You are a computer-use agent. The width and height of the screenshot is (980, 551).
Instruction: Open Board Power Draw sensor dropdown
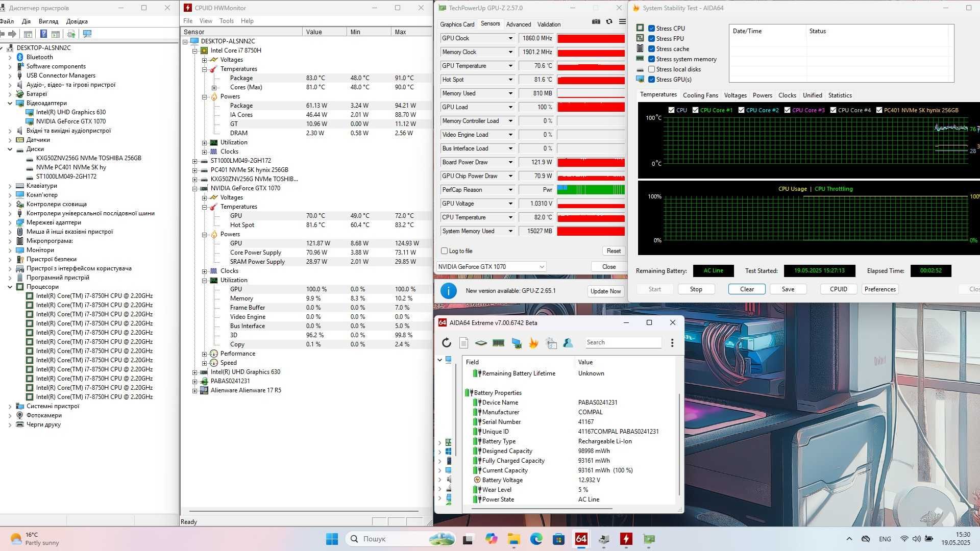click(510, 162)
